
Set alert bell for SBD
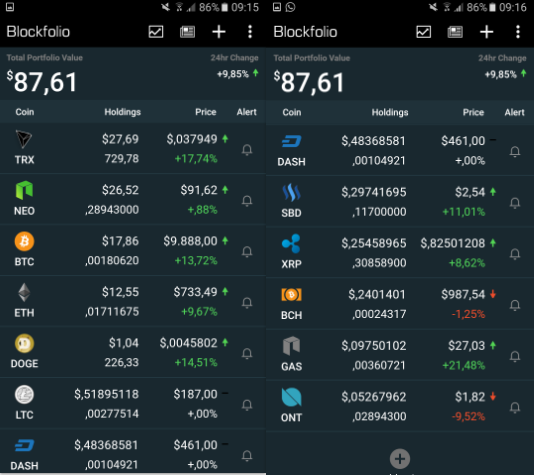coord(515,203)
